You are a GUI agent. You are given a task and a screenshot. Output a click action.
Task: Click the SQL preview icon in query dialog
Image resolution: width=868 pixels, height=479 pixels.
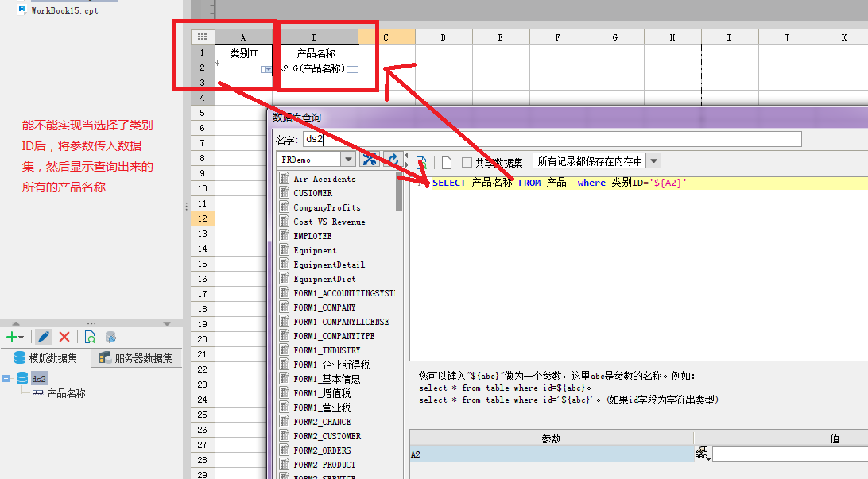(421, 163)
